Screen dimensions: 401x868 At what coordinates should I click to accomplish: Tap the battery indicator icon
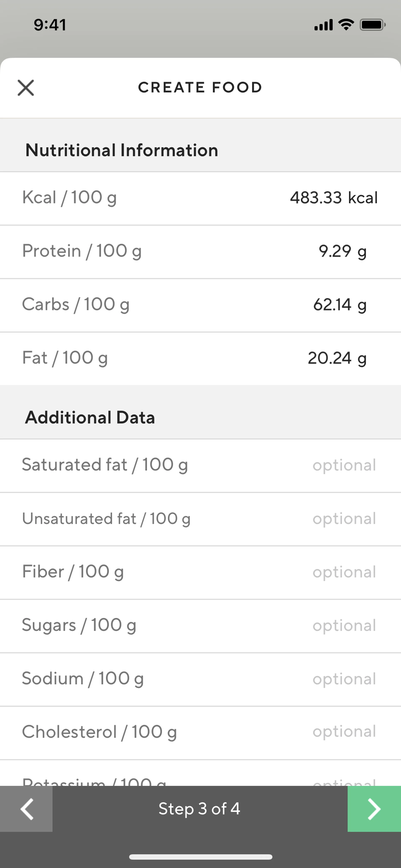(x=372, y=25)
